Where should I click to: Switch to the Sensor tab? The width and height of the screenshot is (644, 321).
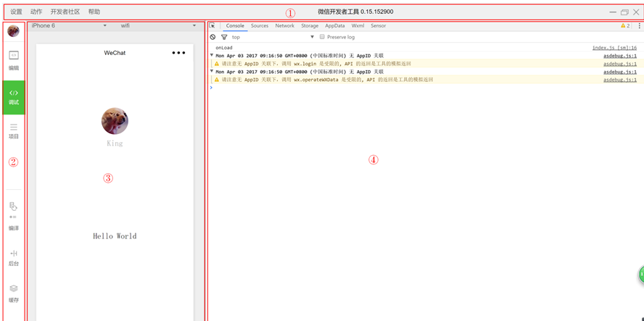(379, 25)
